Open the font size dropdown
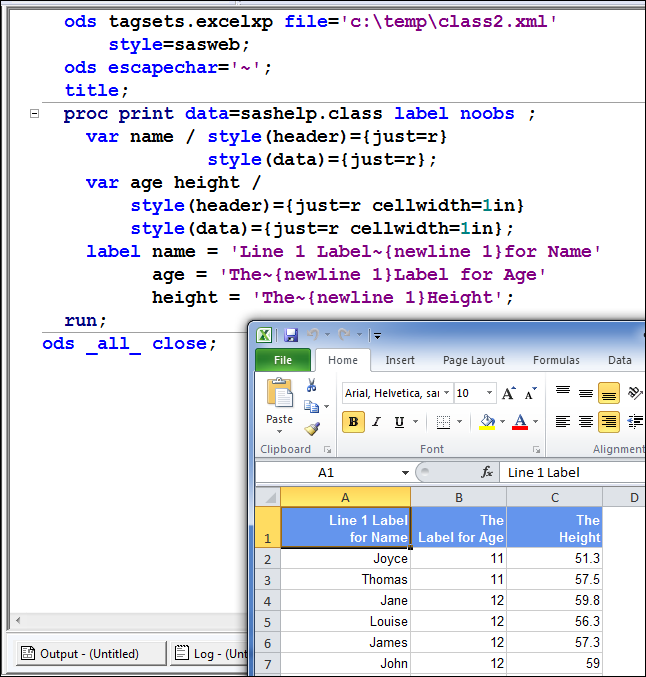Viewport: 646px width, 677px height. click(x=489, y=394)
